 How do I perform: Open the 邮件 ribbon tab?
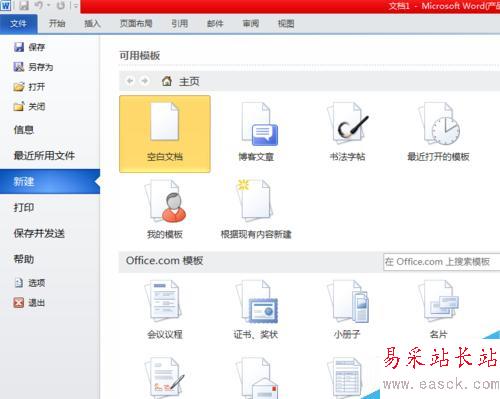coord(215,24)
